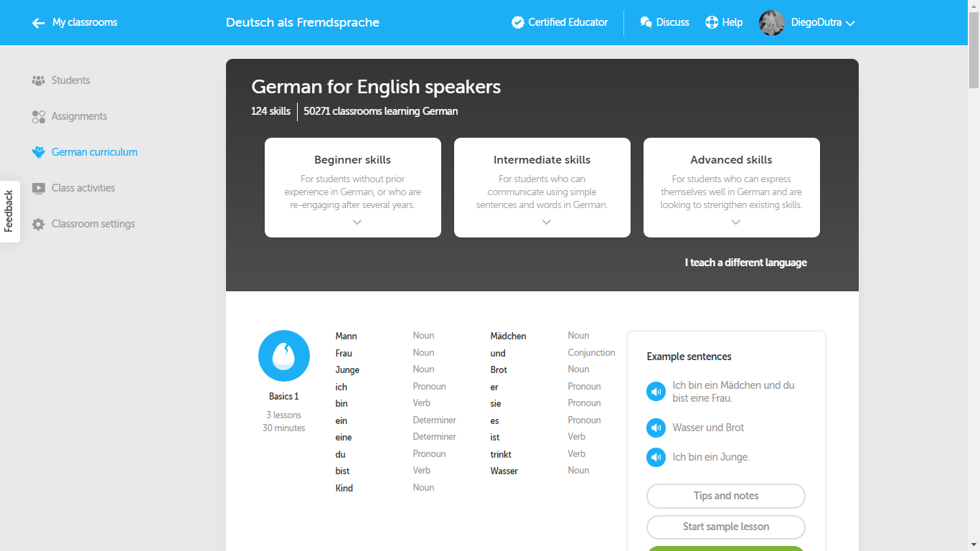Viewport: 980px width, 551px height.
Task: Play audio for 'Wasser und Brot'
Action: [x=656, y=428]
